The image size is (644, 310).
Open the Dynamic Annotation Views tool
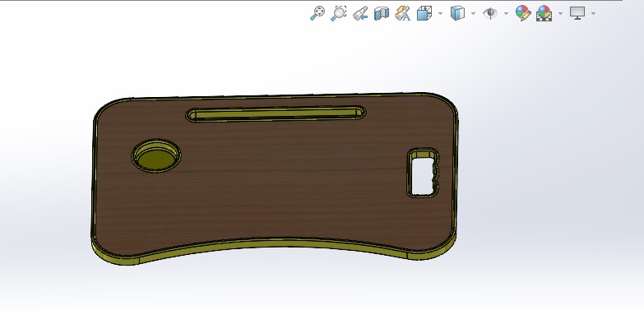pyautogui.click(x=402, y=13)
